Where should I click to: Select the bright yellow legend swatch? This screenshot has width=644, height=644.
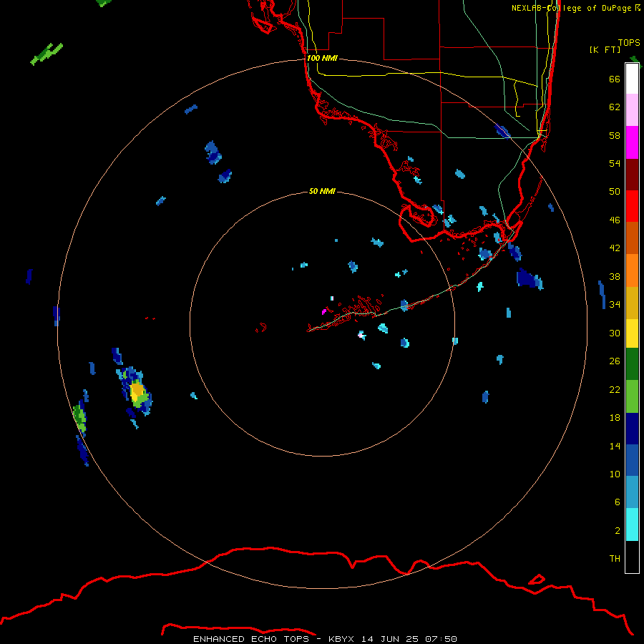[x=632, y=333]
